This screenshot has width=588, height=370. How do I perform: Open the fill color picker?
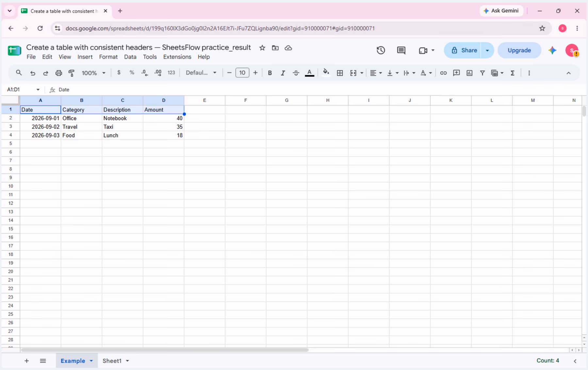(326, 73)
